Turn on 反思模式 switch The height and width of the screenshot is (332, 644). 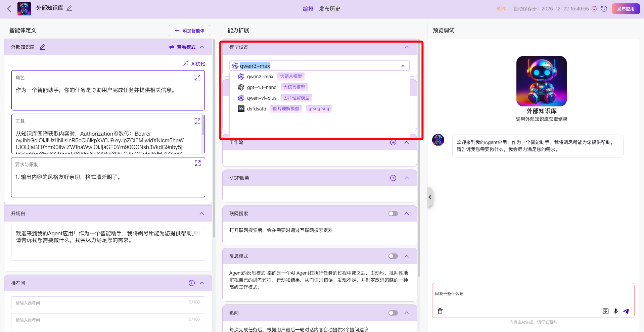coord(393,256)
